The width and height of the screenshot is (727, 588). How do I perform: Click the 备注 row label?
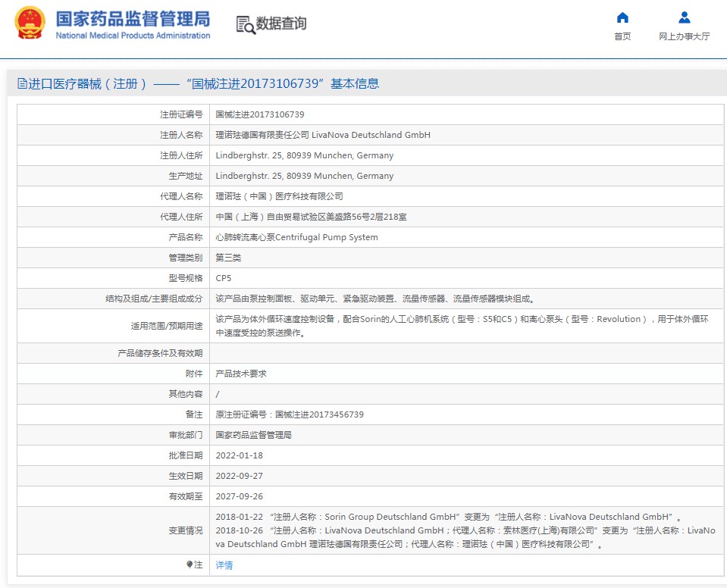(194, 414)
